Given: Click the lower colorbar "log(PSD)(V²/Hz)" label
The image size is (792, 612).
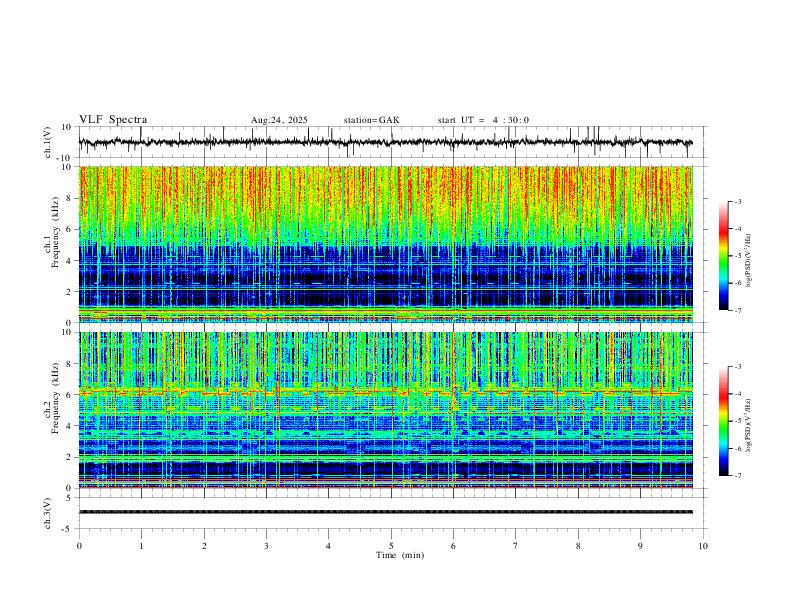Looking at the screenshot, I should (749, 426).
